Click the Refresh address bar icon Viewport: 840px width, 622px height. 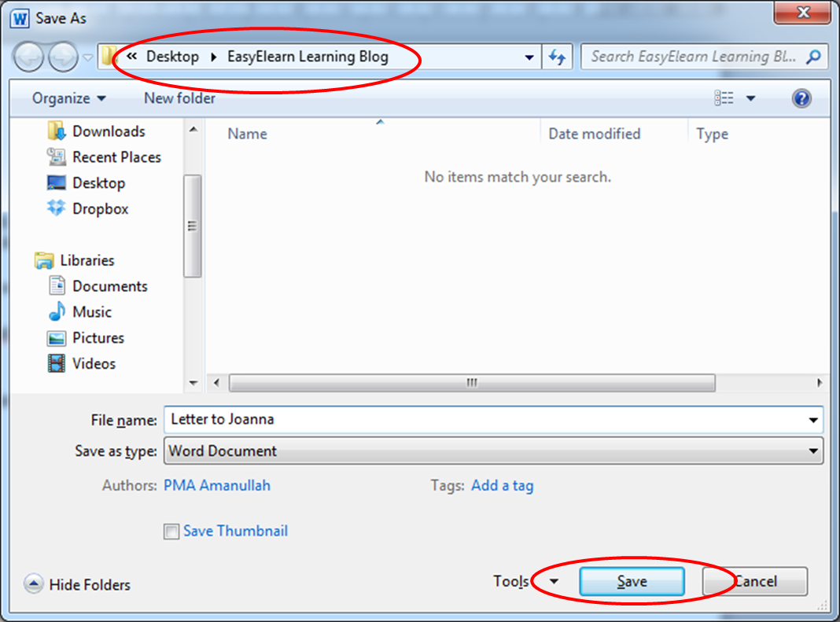click(x=558, y=56)
